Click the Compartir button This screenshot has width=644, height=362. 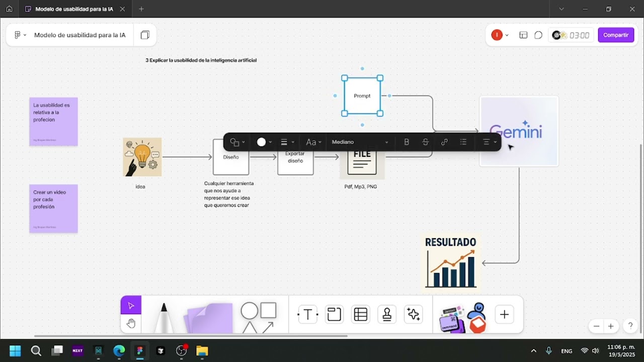(x=616, y=35)
